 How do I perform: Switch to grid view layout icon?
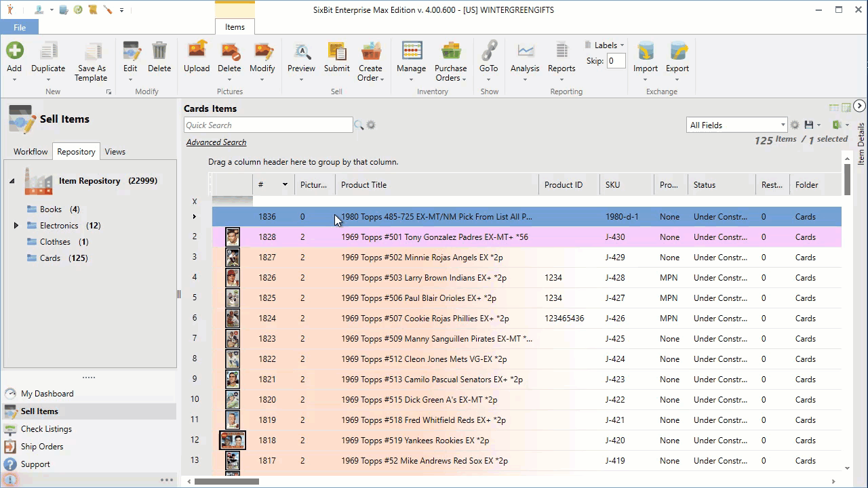[846, 108]
